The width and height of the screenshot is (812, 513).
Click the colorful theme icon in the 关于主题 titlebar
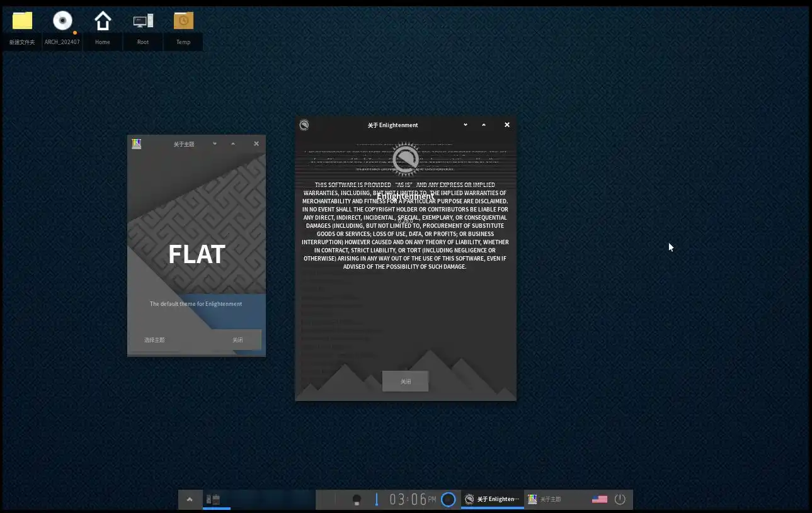137,144
